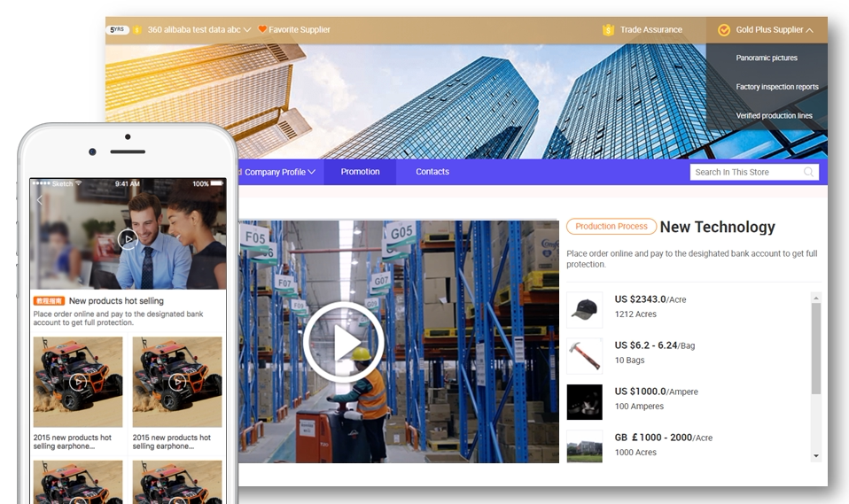Open the right 2015 new products earphone caption
The height and width of the screenshot is (504, 849).
[x=172, y=442]
